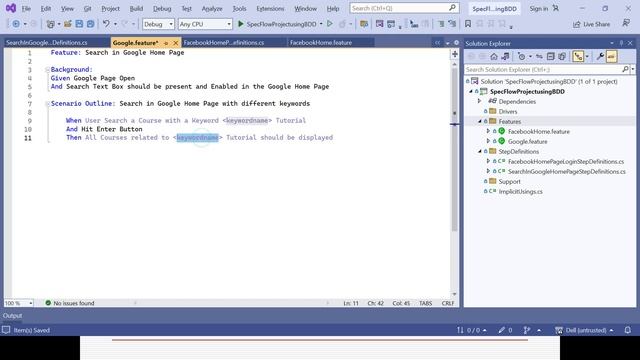Toggle auto-hide pin for Solution Explorer
Screen dimensions: 640x360
621,43
